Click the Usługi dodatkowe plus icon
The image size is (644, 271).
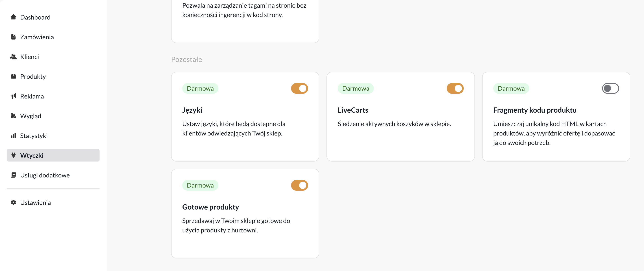tap(13, 175)
